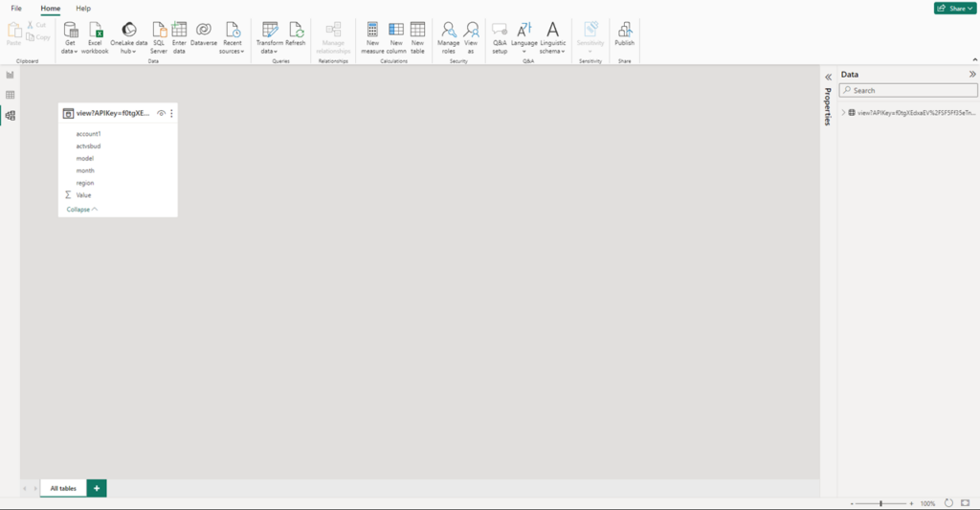Create a New table

pos(417,38)
